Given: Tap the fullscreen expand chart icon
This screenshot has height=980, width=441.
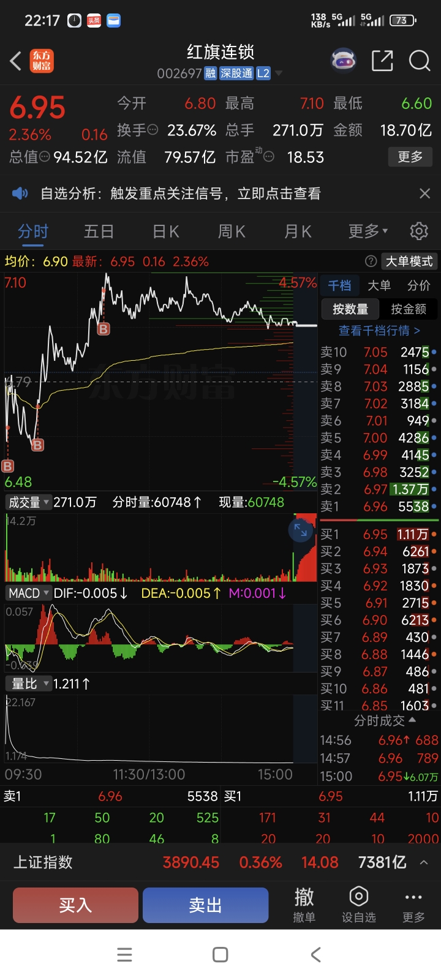Looking at the screenshot, I should [x=301, y=530].
